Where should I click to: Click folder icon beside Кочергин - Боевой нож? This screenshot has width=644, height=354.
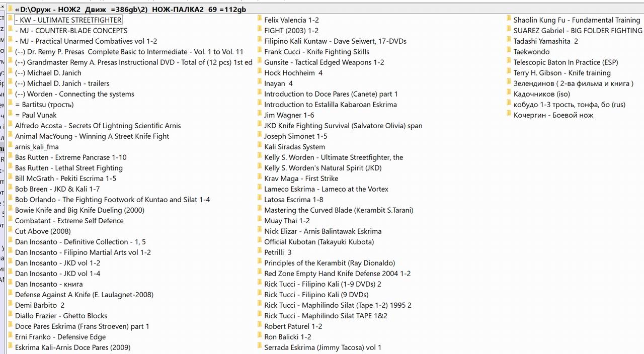pyautogui.click(x=509, y=115)
